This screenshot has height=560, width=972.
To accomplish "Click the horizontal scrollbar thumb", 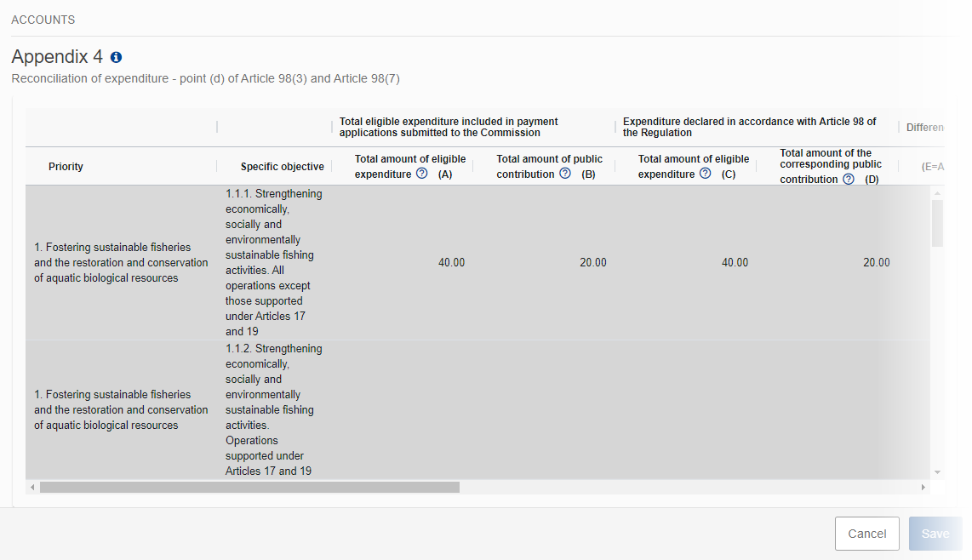I will [249, 488].
